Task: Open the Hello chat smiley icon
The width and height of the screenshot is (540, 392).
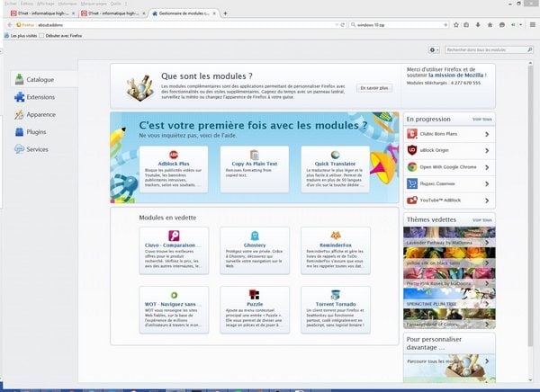Action: [x=502, y=25]
